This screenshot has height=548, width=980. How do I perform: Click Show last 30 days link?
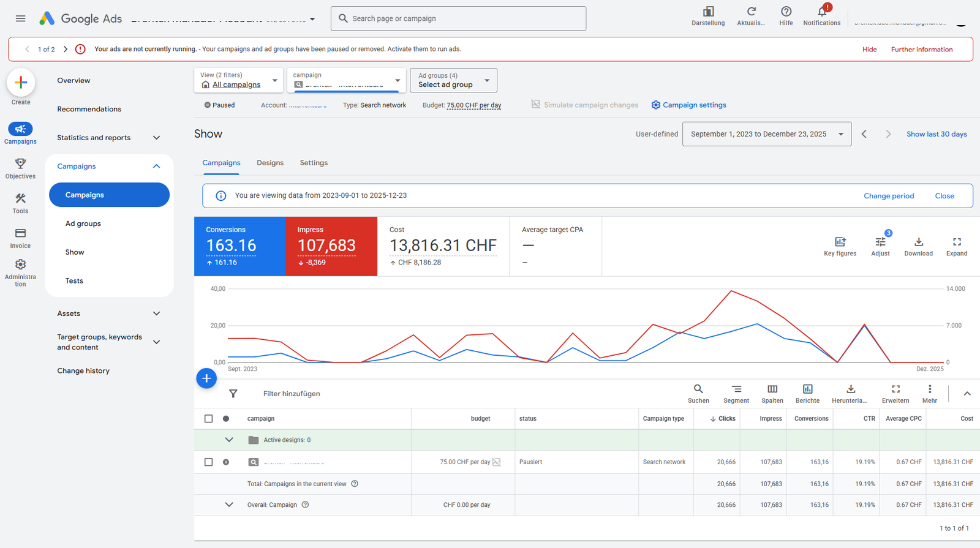click(x=937, y=134)
